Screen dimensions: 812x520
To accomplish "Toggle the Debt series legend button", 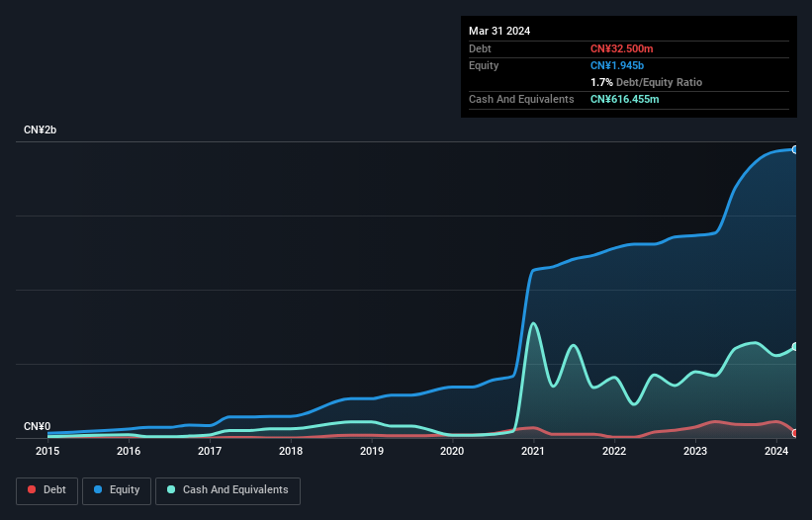I will (46, 490).
